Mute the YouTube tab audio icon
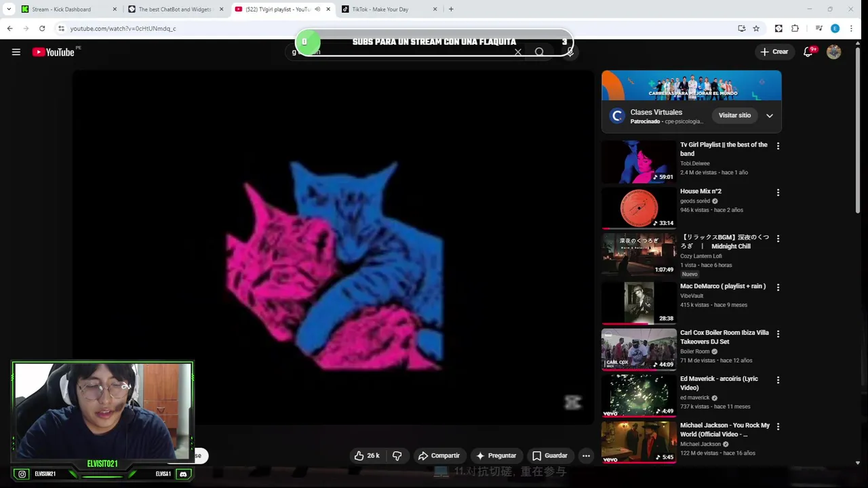 click(317, 9)
